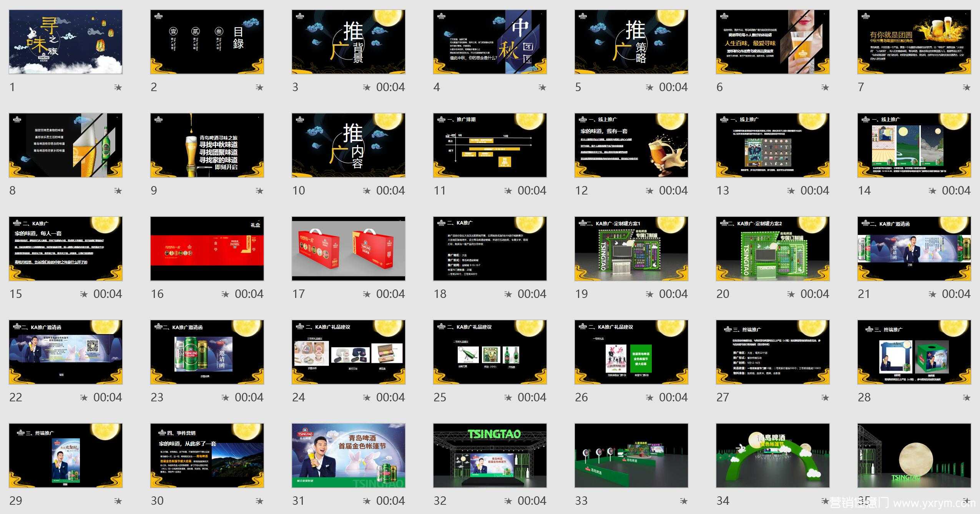
Task: Click slide number 28 label
Action: tap(864, 398)
